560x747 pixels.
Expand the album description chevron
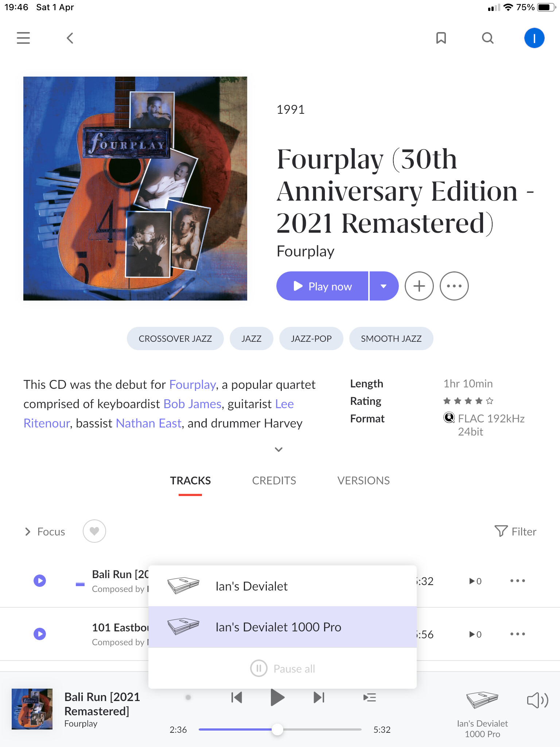[x=279, y=449]
